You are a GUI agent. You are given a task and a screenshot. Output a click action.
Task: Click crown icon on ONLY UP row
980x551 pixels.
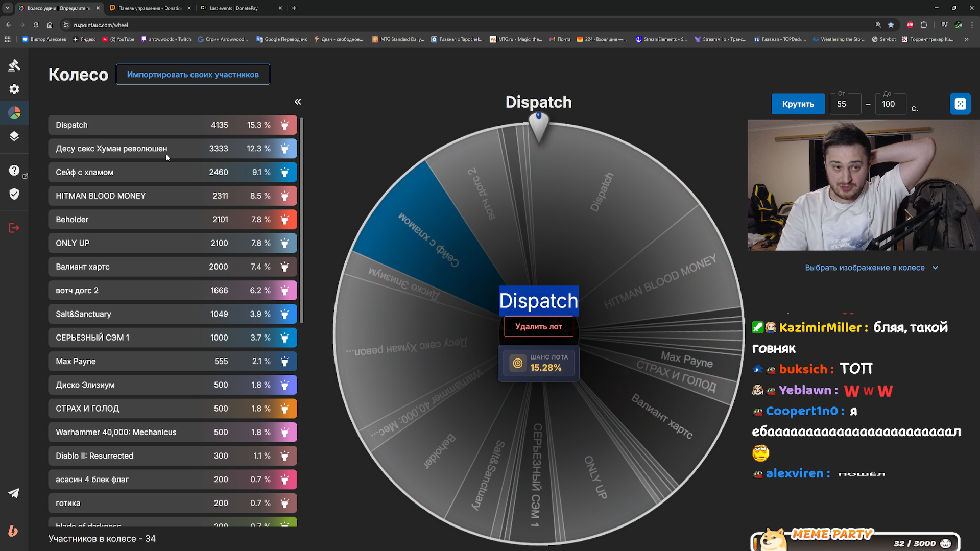pyautogui.click(x=284, y=243)
